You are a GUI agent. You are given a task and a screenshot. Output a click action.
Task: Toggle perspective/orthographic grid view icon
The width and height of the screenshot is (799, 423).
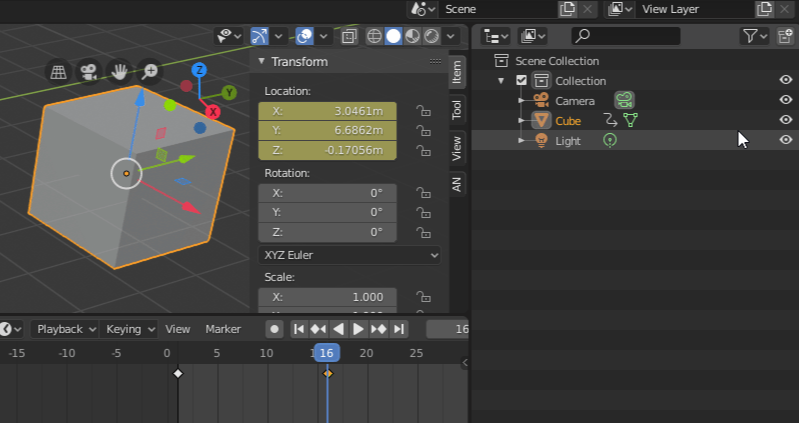pos(59,72)
